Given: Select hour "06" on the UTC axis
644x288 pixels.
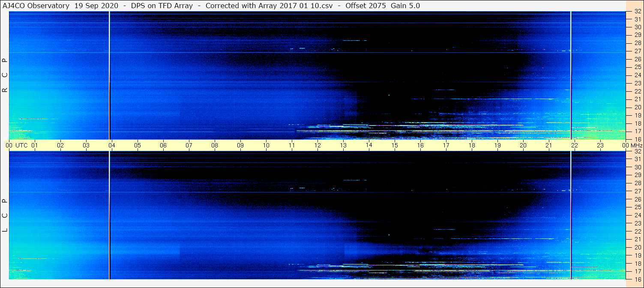Looking at the screenshot, I should [x=163, y=145].
